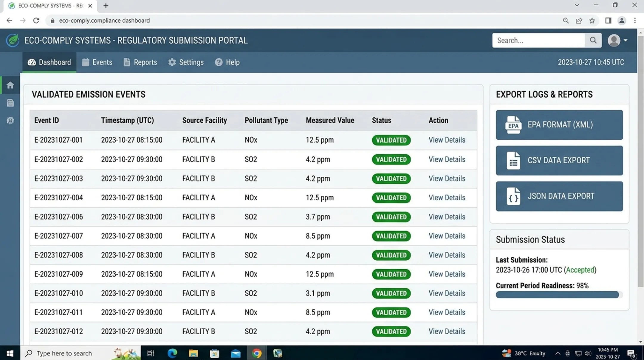
Task: Open the Home sidebar icon
Action: click(10, 85)
